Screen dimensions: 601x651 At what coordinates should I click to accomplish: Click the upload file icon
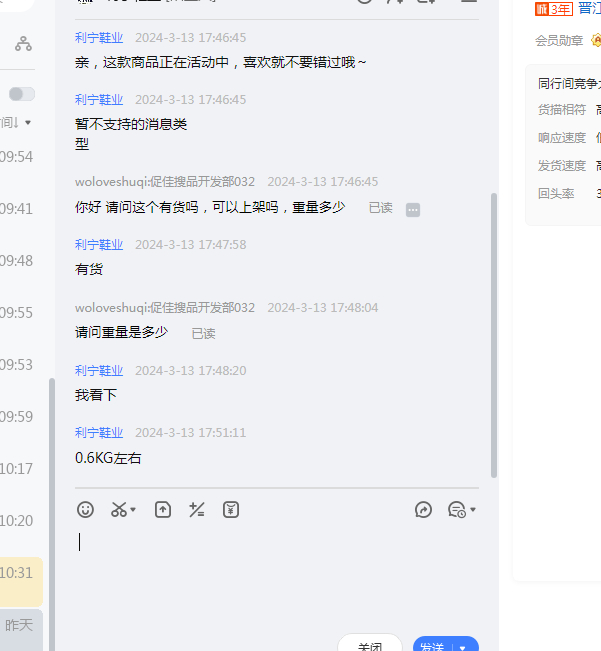163,510
